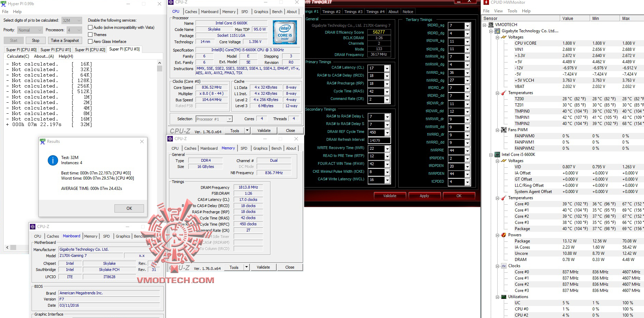
Task: Click the blue info icon in Results dialog
Action: click(53, 160)
